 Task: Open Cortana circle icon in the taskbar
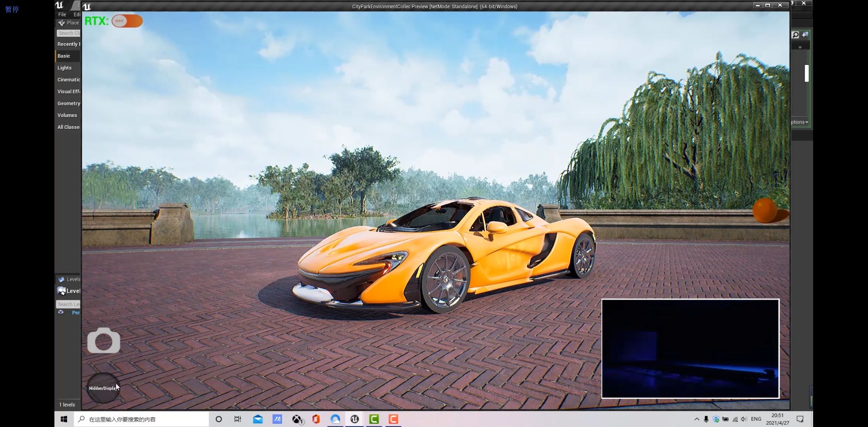219,419
